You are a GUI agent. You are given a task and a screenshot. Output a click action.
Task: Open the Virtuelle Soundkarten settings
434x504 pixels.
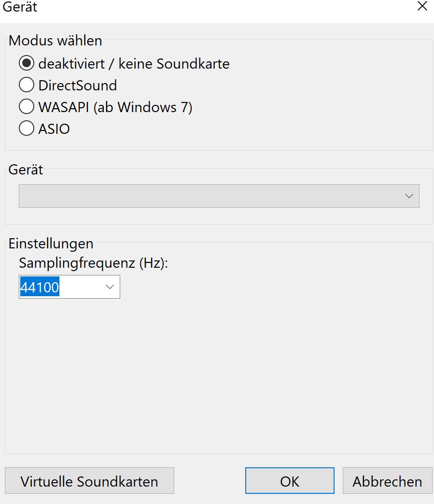coord(89,481)
